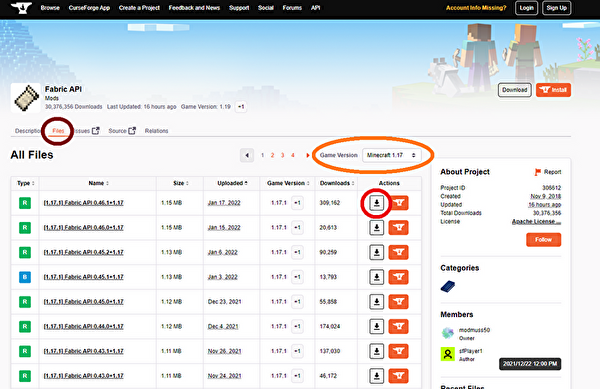Sort table by Name column
600x389 pixels.
coord(98,183)
